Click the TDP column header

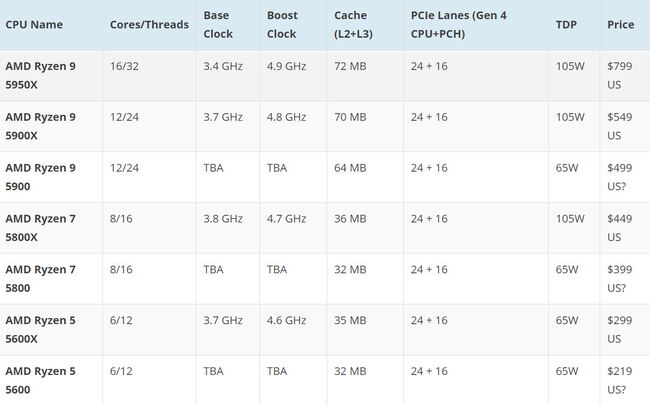[566, 24]
